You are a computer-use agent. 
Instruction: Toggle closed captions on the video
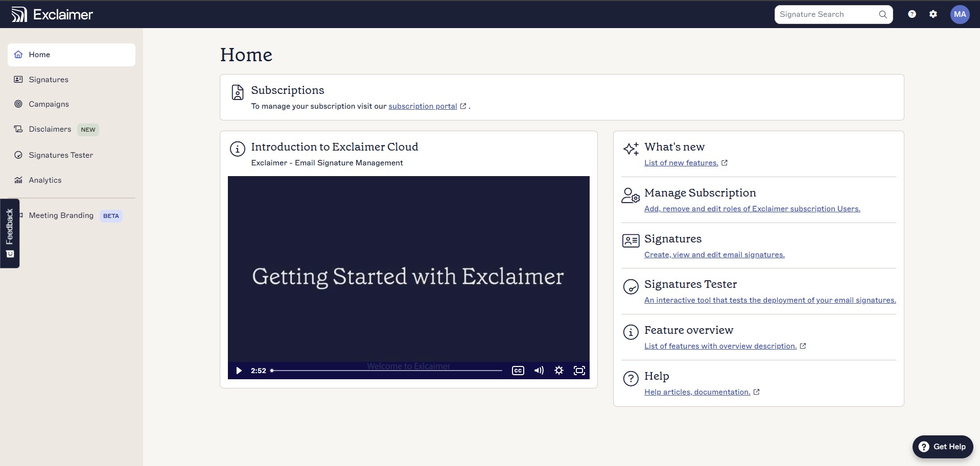point(518,371)
